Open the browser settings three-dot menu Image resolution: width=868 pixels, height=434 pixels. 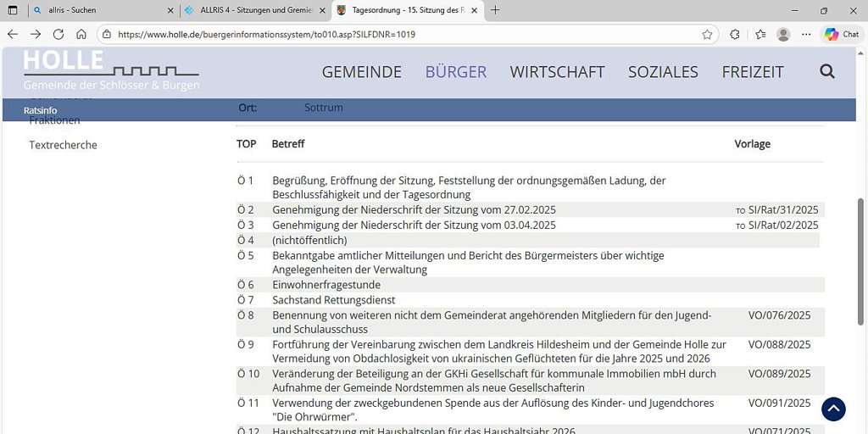tap(806, 35)
